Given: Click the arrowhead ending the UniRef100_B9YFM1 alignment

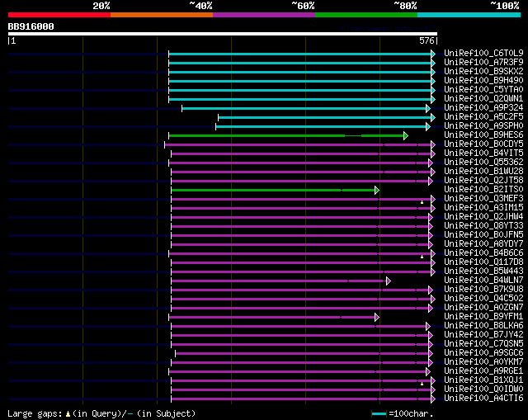Looking at the screenshot, I should (377, 318).
